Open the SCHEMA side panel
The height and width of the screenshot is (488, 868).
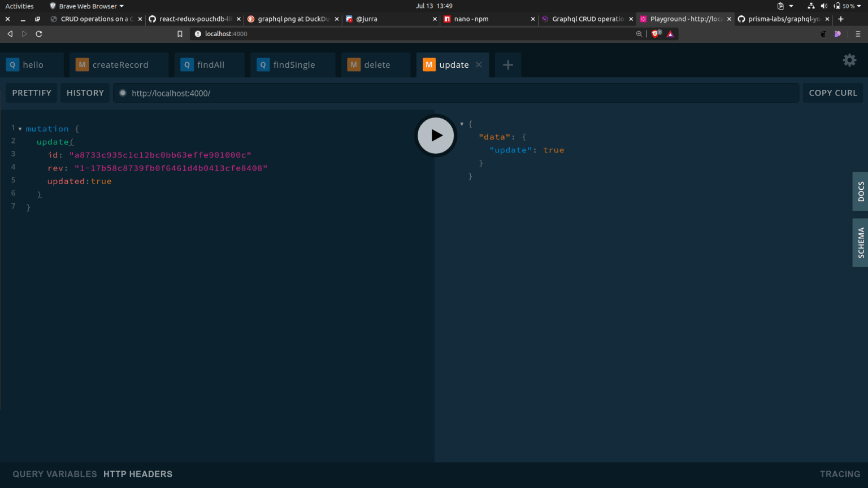tap(860, 243)
